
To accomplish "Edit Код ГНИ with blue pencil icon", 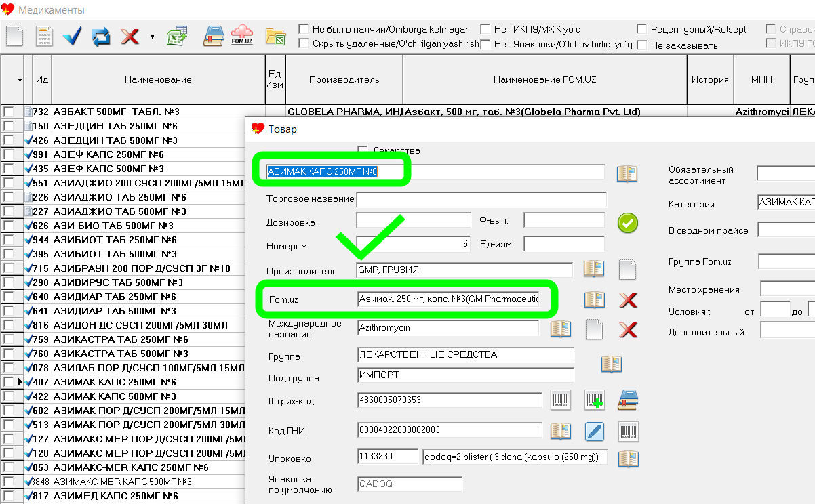I will coord(595,431).
